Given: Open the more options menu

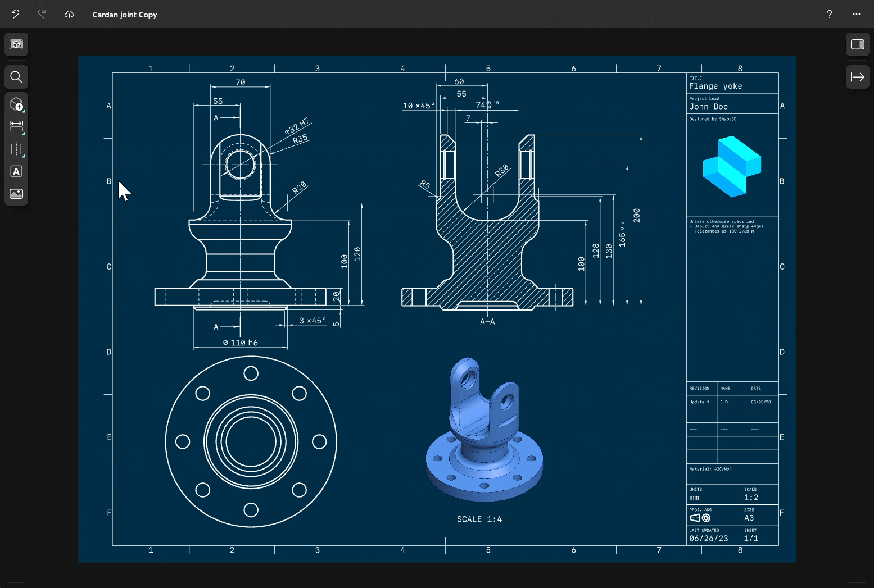Looking at the screenshot, I should [856, 14].
